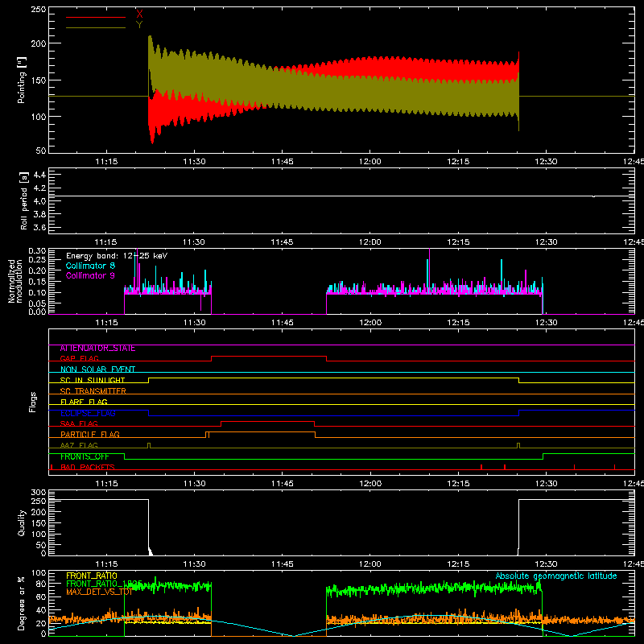Click the yellow FRONT_RATIO legend label
The height and width of the screenshot is (644, 644).
tap(92, 576)
